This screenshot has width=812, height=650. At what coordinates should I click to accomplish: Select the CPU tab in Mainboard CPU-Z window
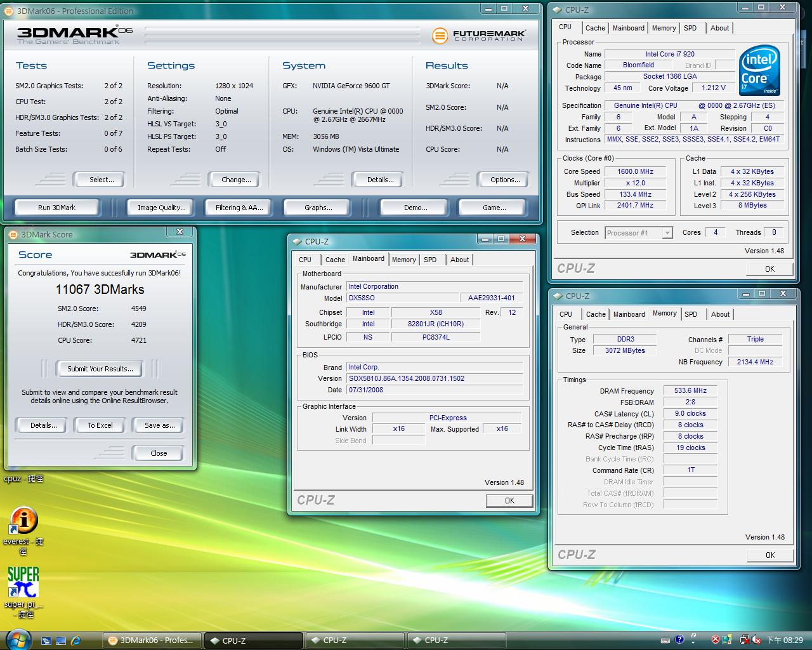(x=305, y=260)
